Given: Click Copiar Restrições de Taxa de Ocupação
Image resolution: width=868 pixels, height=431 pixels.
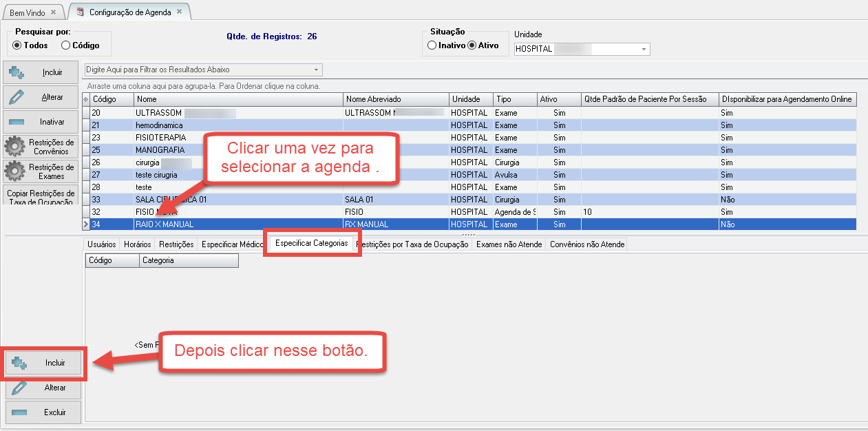Looking at the screenshot, I should pos(41,196).
